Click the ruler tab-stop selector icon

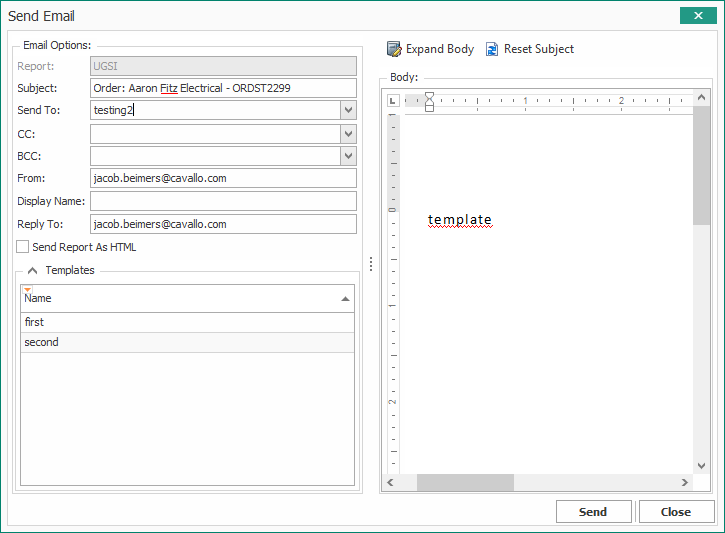coord(393,100)
